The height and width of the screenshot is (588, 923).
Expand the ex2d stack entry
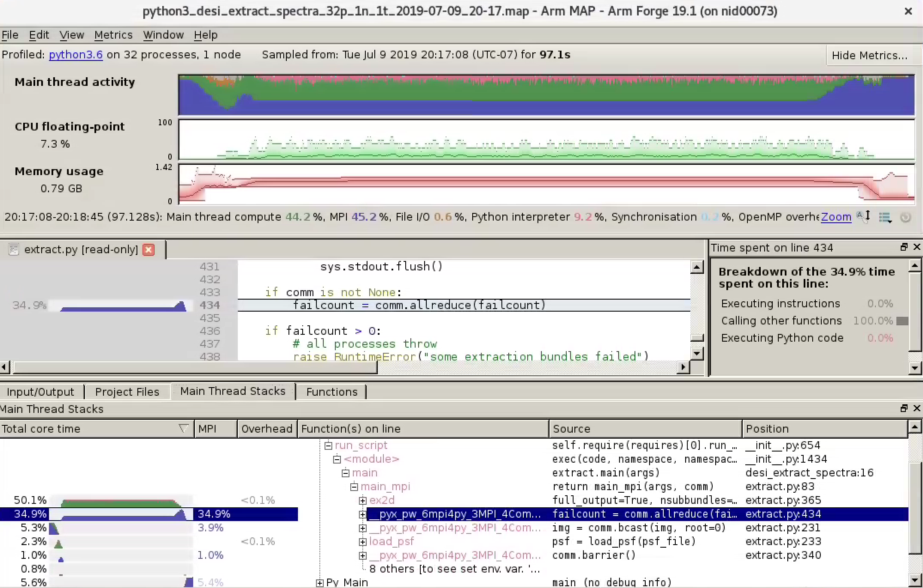tap(363, 500)
